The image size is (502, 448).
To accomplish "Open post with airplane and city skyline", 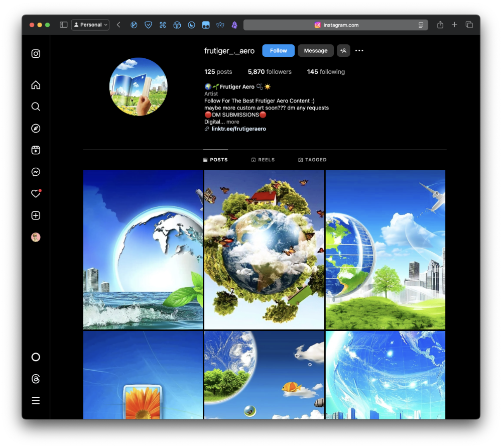I will click(386, 250).
